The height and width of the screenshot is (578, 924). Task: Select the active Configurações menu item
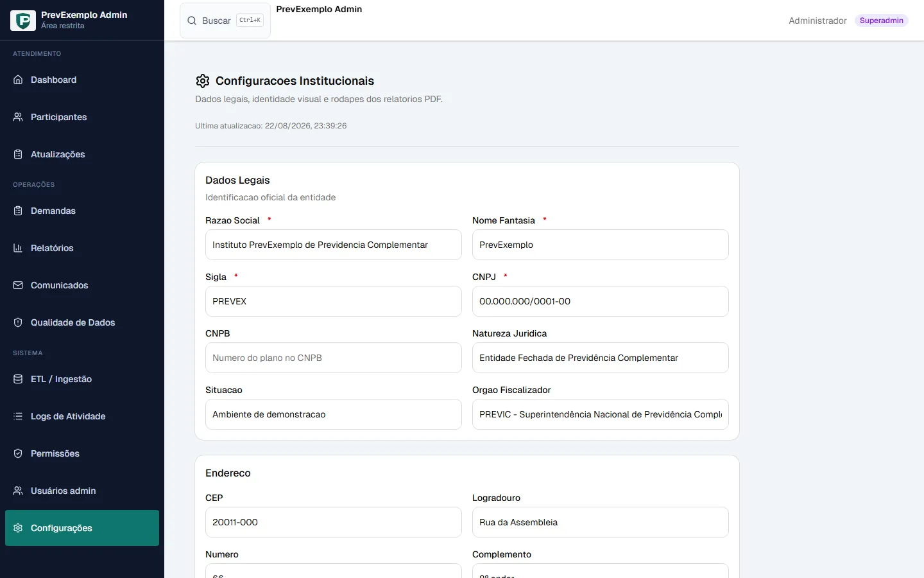[82, 528]
